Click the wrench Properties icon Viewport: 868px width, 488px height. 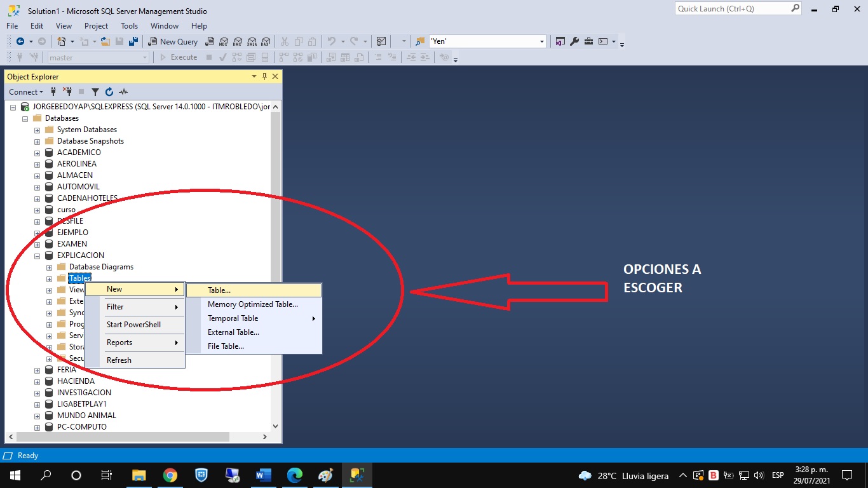pos(574,41)
